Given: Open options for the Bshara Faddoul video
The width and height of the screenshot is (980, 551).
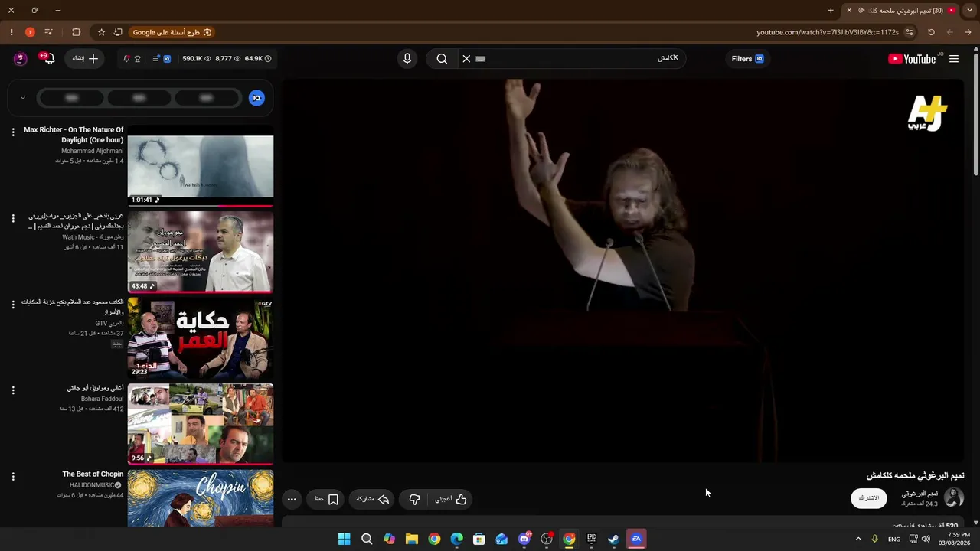Looking at the screenshot, I should pos(13,390).
